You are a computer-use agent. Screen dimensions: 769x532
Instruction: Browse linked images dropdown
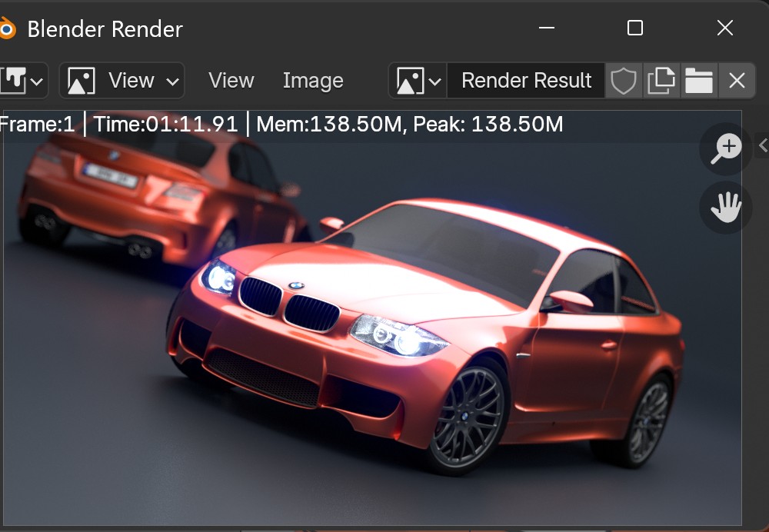point(418,81)
